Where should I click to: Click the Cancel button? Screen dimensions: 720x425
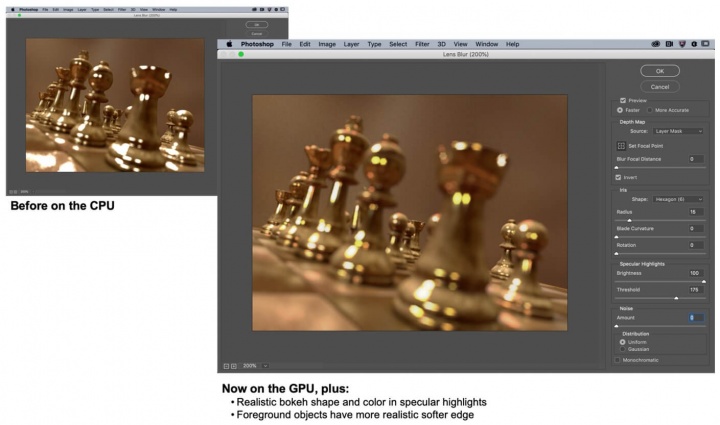click(x=659, y=87)
